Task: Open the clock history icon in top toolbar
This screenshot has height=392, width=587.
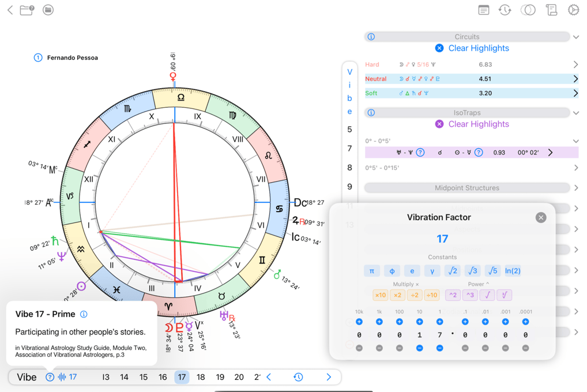Action: [x=505, y=10]
